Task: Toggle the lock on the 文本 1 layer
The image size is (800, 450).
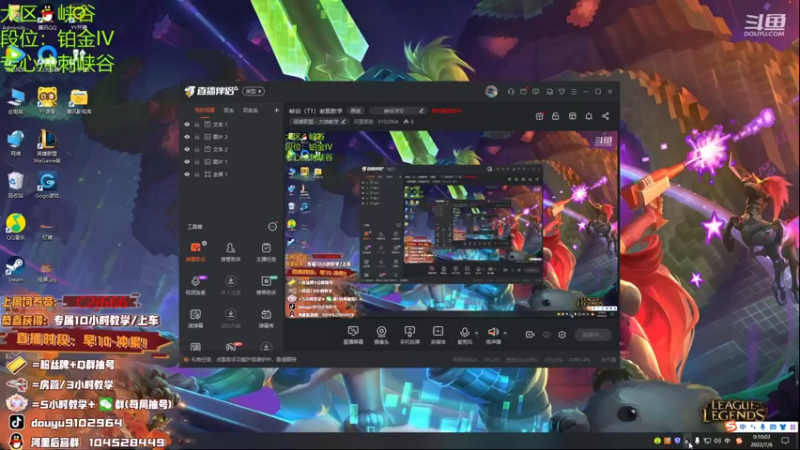Action: point(197,124)
